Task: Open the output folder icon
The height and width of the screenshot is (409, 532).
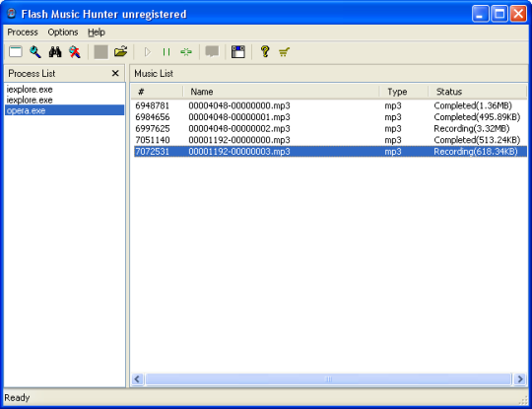Action: click(x=120, y=52)
